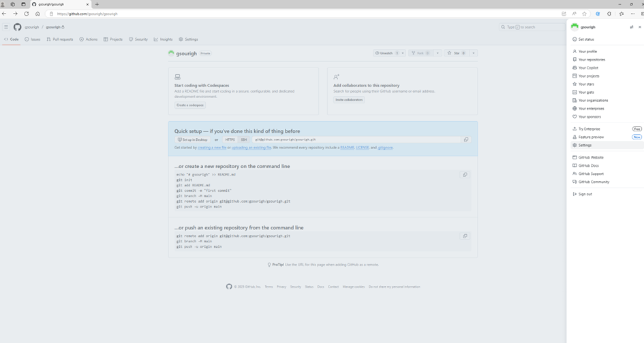The height and width of the screenshot is (343, 644).
Task: Set up the repository in Desktop
Action: click(193, 140)
